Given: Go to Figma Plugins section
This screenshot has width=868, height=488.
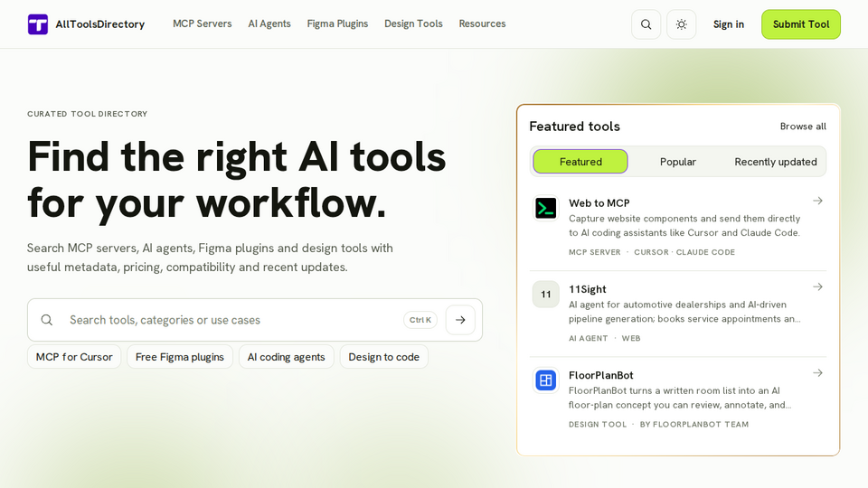Looking at the screenshot, I should (x=337, y=23).
